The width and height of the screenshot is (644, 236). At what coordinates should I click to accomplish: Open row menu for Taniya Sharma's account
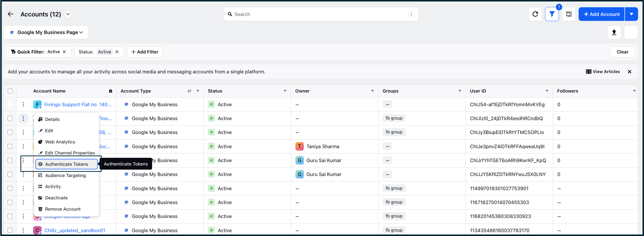pos(23,146)
